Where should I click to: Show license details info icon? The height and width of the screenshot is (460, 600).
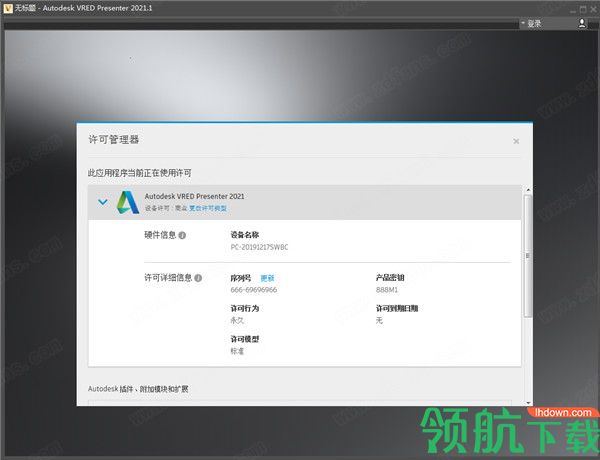[198, 278]
